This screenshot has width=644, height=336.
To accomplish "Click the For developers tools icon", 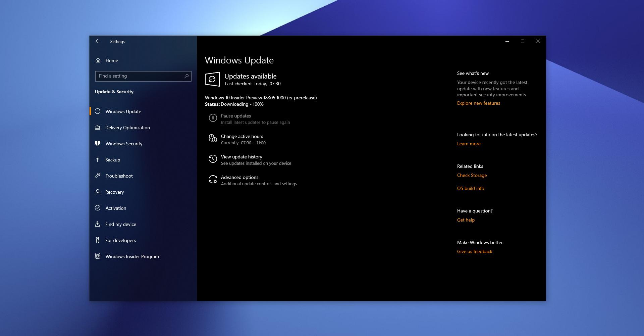I will pyautogui.click(x=98, y=240).
